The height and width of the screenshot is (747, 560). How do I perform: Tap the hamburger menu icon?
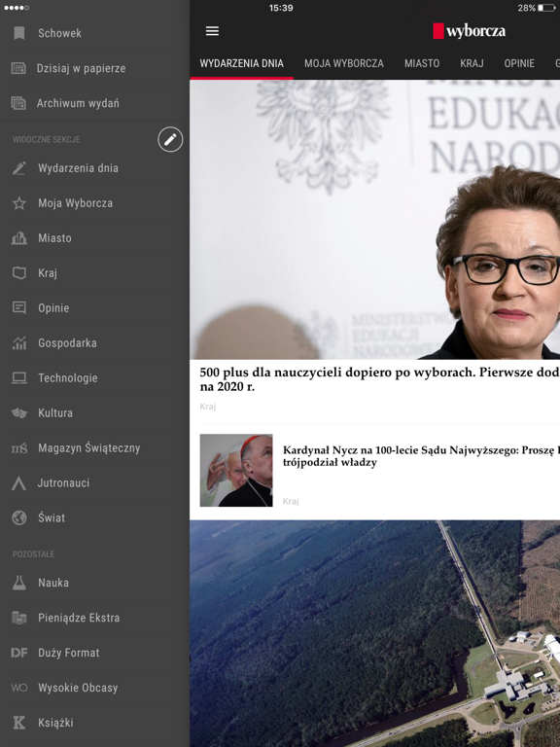point(212,31)
